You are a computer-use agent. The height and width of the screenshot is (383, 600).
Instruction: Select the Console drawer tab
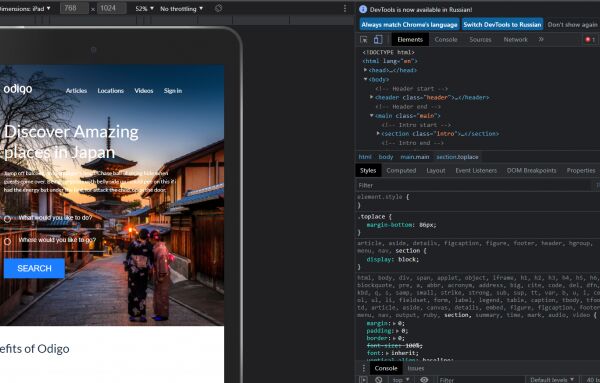tap(386, 368)
